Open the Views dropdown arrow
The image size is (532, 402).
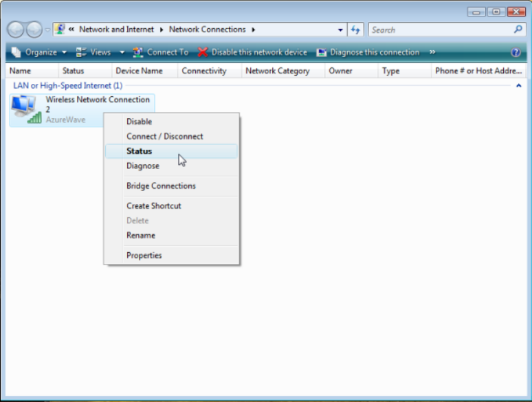point(122,52)
